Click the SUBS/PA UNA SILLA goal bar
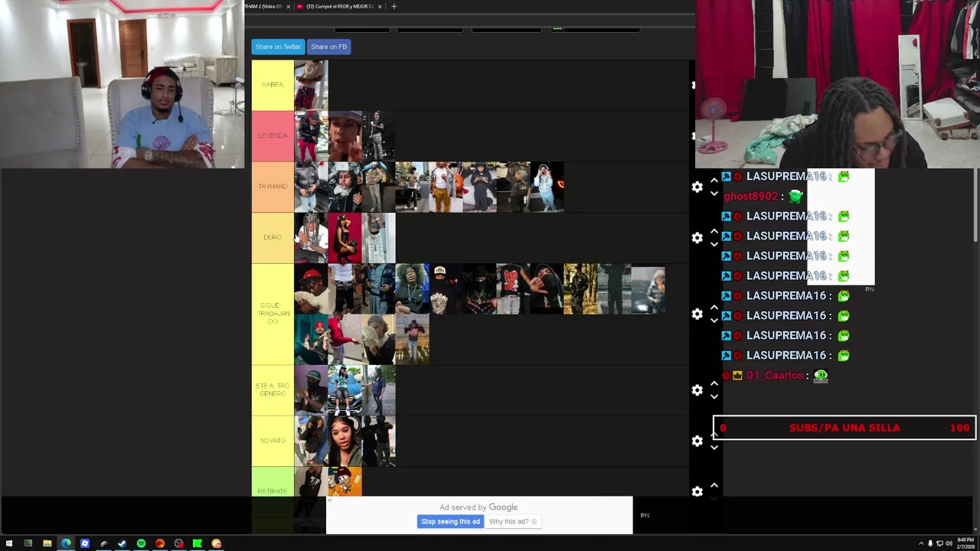Image resolution: width=980 pixels, height=551 pixels. (844, 428)
